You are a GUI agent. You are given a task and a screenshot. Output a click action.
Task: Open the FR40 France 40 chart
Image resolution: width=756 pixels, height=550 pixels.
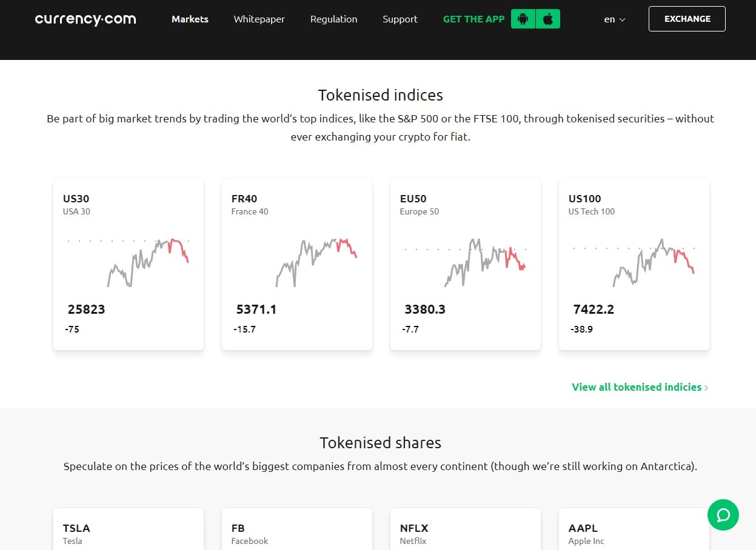click(297, 263)
